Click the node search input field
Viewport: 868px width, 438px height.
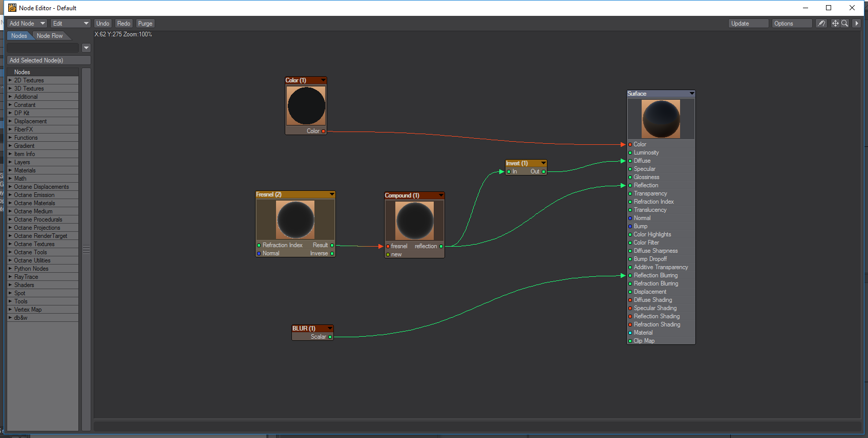point(43,48)
